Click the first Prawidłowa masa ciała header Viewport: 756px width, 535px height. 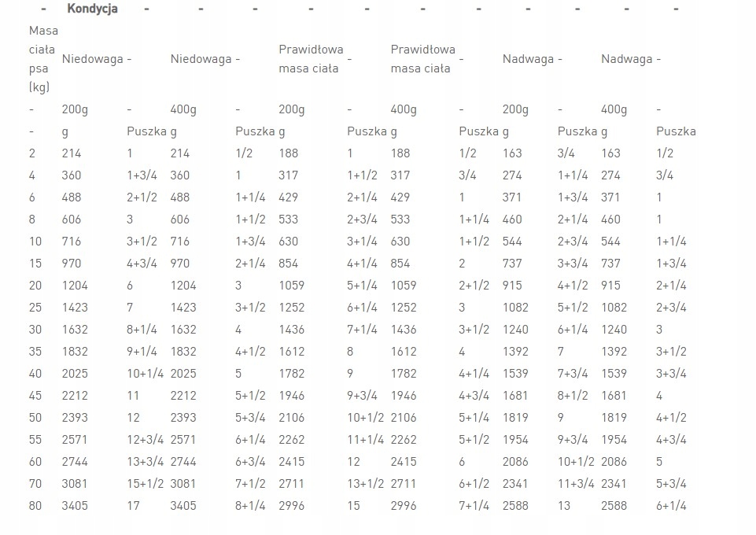point(311,58)
